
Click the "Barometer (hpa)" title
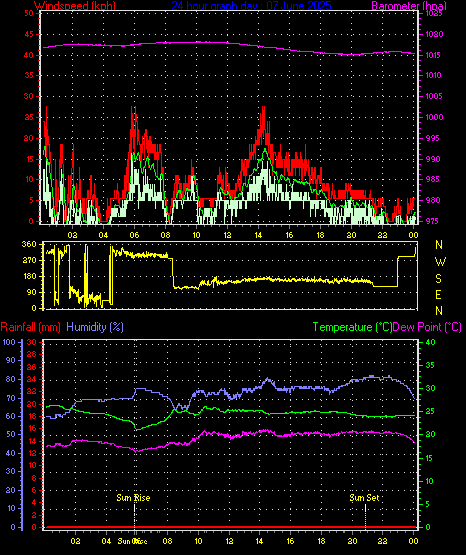pyautogui.click(x=409, y=6)
